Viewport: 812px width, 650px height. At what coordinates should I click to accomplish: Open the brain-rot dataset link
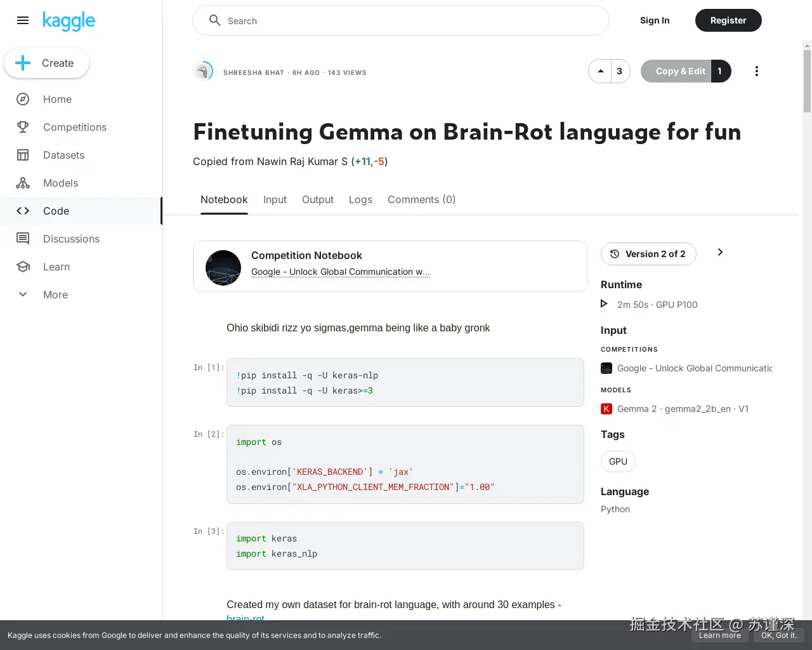point(246,618)
